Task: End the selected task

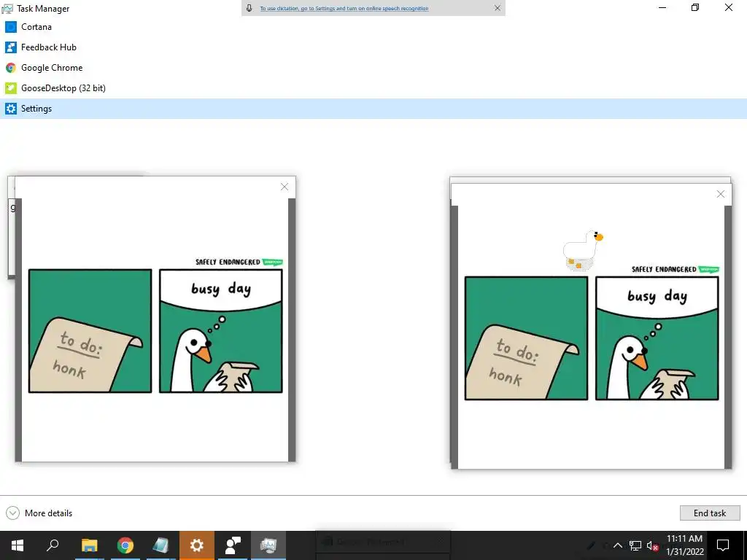Action: 709,513
